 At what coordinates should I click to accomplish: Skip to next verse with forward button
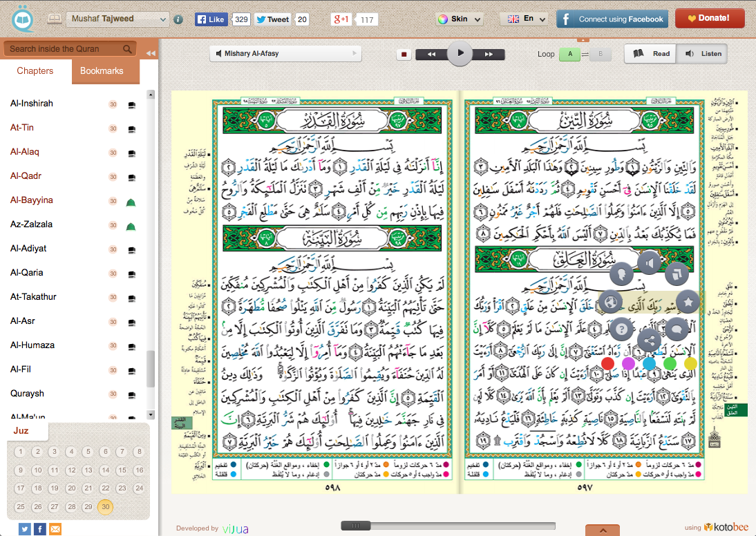pos(489,55)
